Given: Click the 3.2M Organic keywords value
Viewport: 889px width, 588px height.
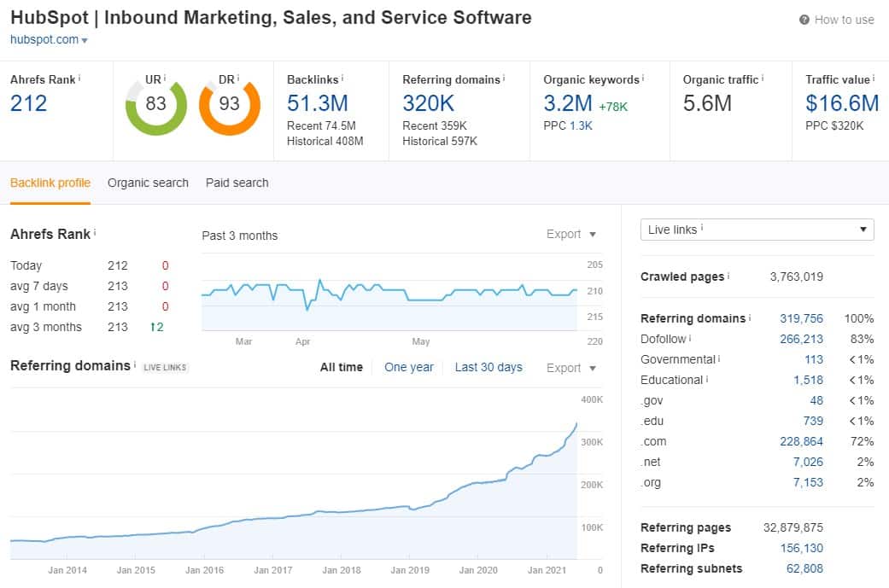Looking at the screenshot, I should pos(568,103).
